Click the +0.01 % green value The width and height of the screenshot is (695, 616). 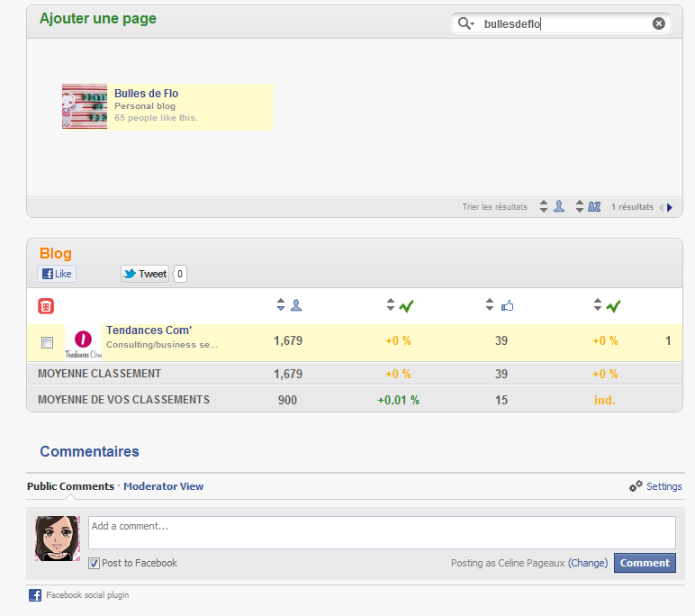[x=398, y=400]
